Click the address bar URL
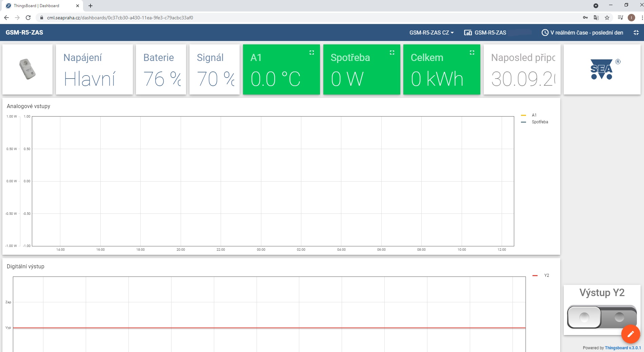The image size is (644, 352). pyautogui.click(x=120, y=18)
